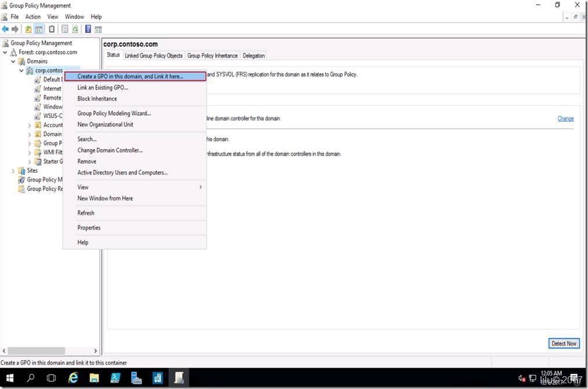Open taskbar Search magnifier
The image size is (588, 389).
31,378
